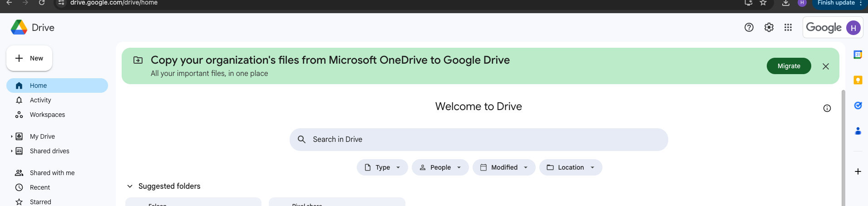
Task: Expand the My Drive tree arrow
Action: pyautogui.click(x=11, y=136)
